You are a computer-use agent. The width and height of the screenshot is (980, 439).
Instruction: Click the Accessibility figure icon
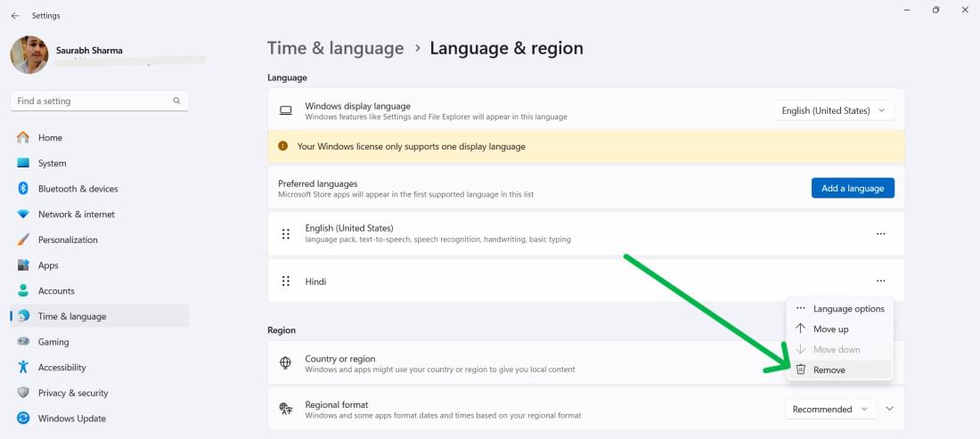[23, 367]
